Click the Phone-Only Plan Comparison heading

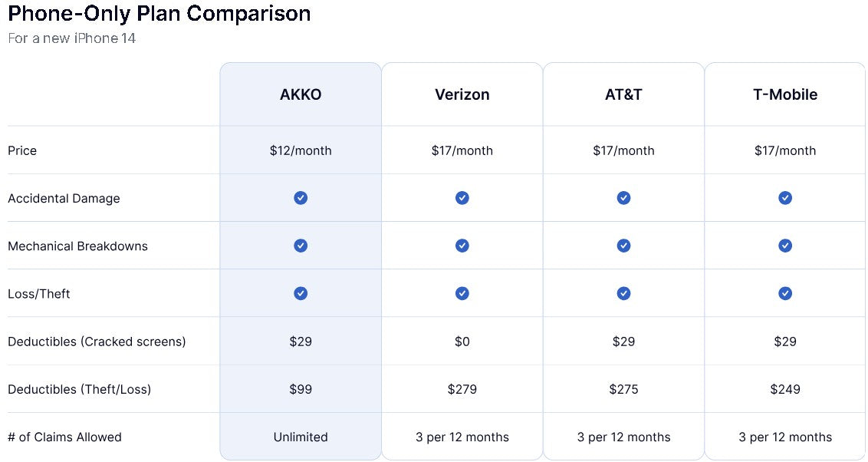pyautogui.click(x=159, y=14)
